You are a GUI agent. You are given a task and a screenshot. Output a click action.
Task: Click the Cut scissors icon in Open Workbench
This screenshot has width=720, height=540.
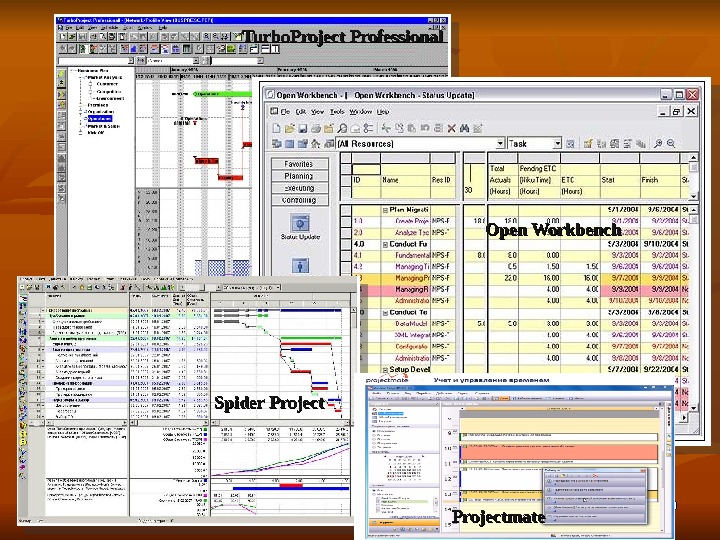pos(386,129)
